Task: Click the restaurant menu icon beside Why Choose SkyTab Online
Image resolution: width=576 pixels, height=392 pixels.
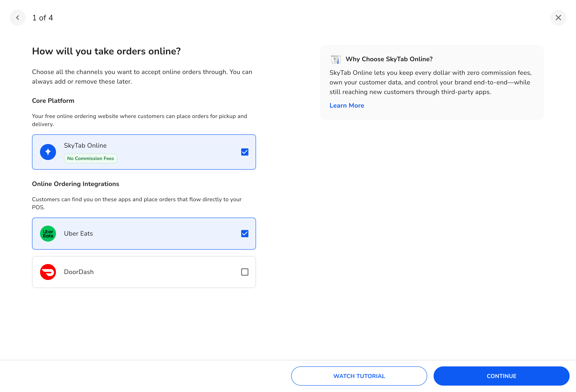Action: [336, 59]
